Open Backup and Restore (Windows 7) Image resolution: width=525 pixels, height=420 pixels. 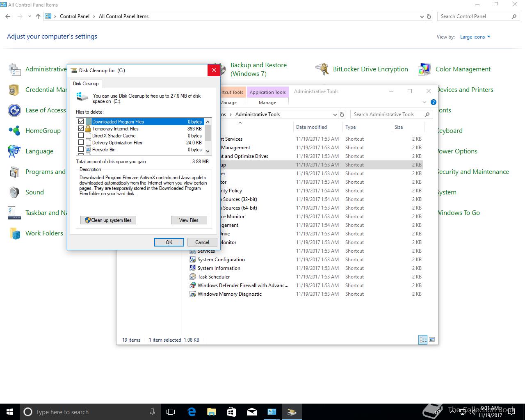[x=258, y=69]
